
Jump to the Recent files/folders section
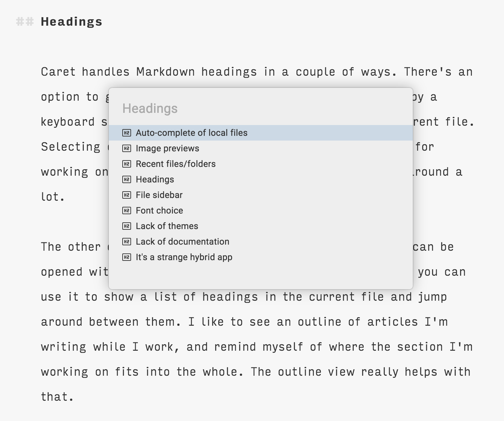pos(175,164)
